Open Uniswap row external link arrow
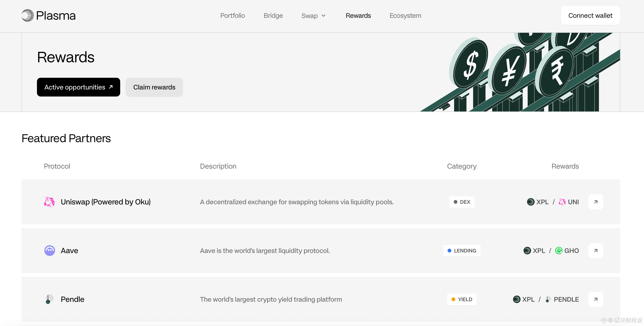Viewport: 644px width, 326px height. coord(596,202)
